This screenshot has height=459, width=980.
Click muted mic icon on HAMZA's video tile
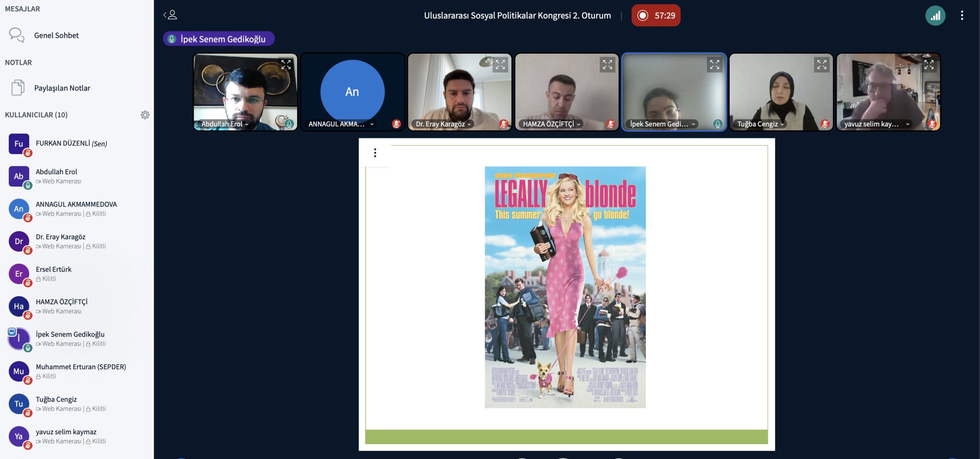(x=611, y=124)
